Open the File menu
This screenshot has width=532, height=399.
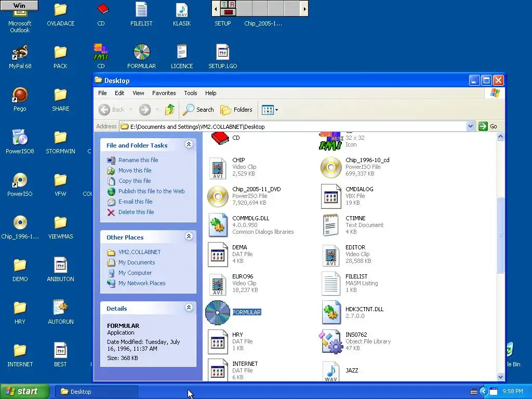[102, 93]
